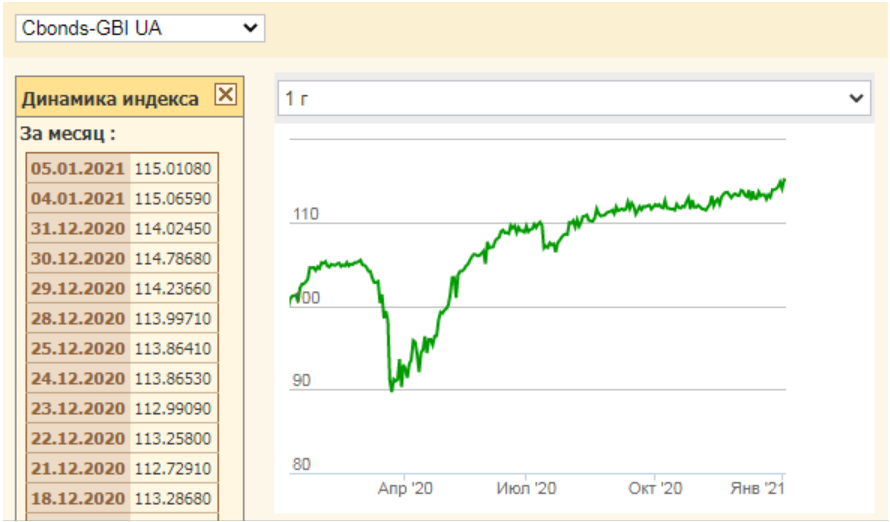Screen dimensions: 890x522
Task: Select value 113.86530
Action: pos(173,378)
